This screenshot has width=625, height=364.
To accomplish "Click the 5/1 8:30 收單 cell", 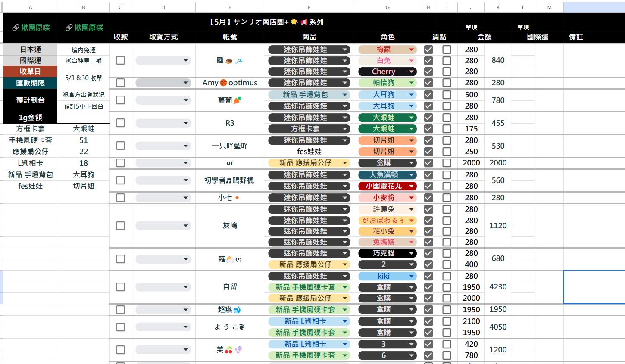I will pos(84,78).
